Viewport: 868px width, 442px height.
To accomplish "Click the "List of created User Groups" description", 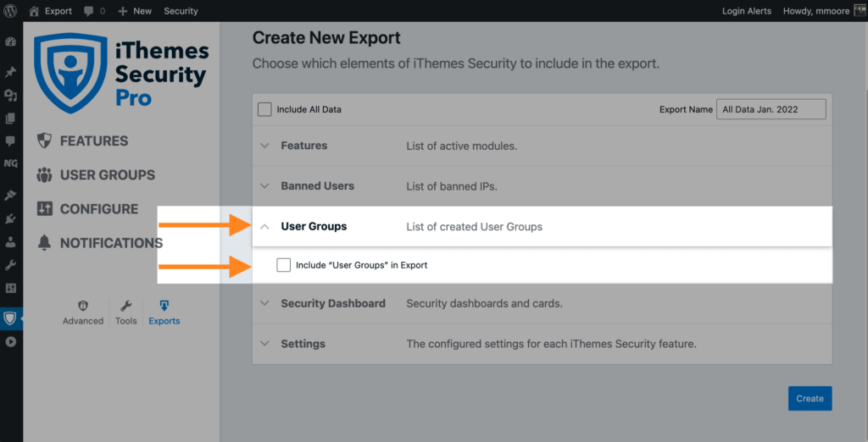I will 475,227.
